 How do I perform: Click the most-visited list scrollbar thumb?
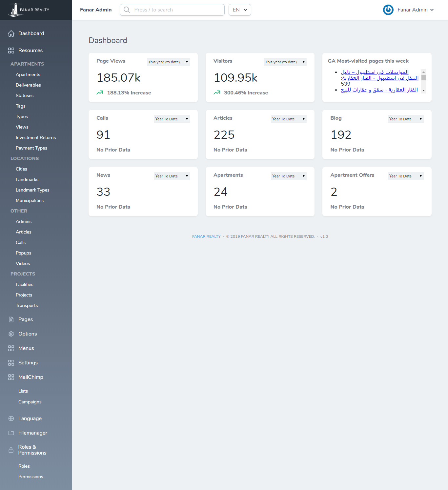423,78
